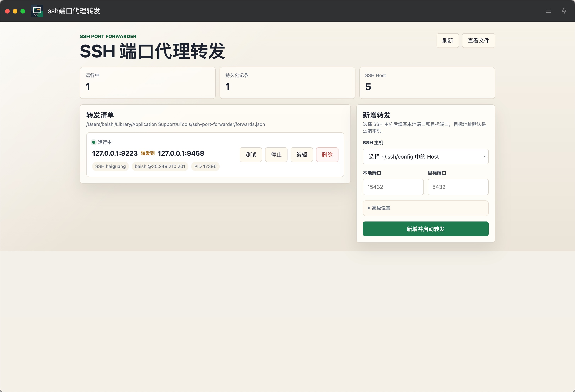Expand the 高级设置 disclosure section

tap(426, 208)
